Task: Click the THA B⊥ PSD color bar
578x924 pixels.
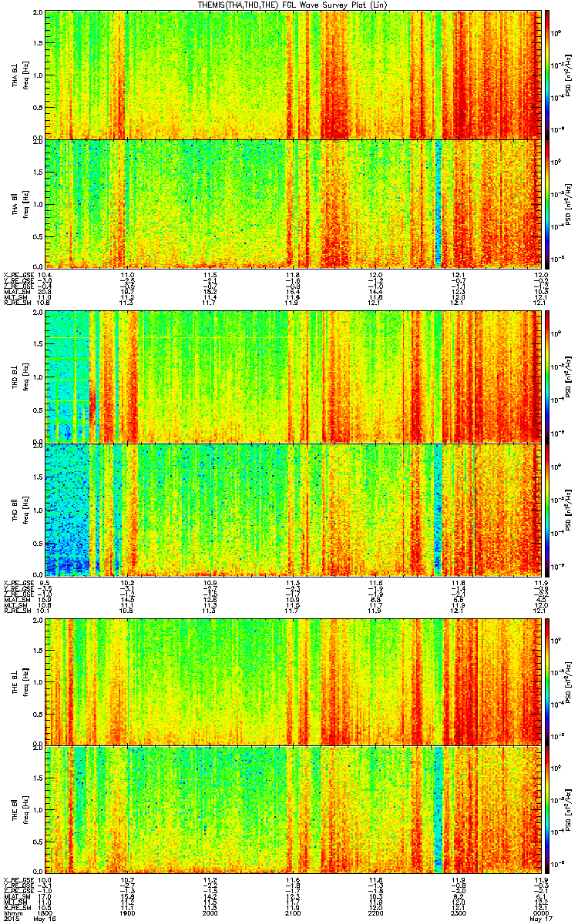Action: tap(548, 75)
